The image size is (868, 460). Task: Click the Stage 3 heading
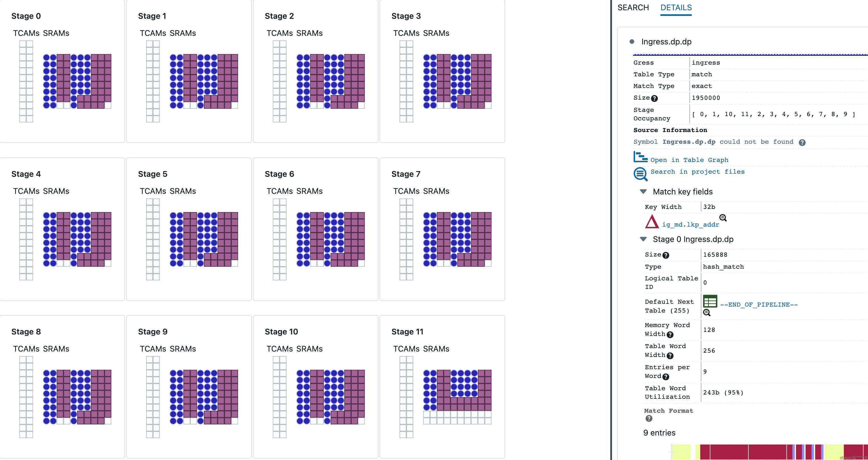pos(406,16)
